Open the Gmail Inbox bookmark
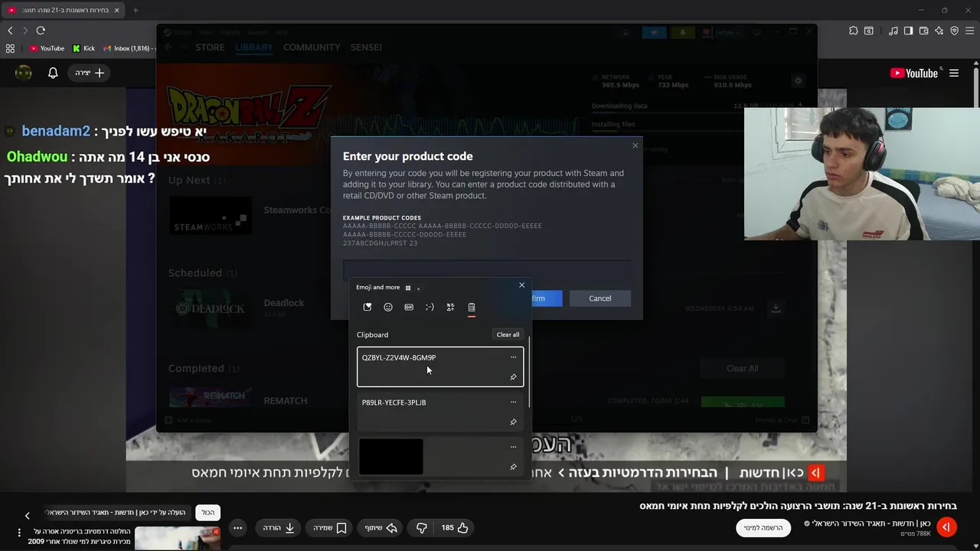 coord(127,48)
